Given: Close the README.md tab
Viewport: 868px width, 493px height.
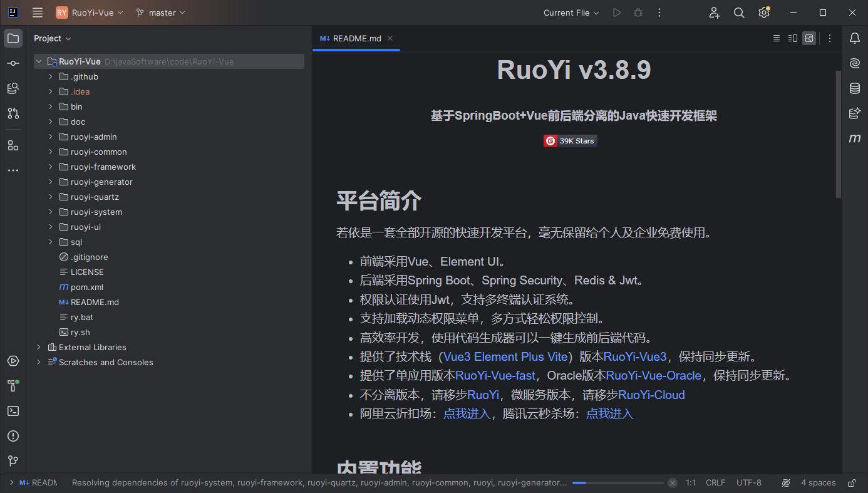Looking at the screenshot, I should [x=390, y=38].
